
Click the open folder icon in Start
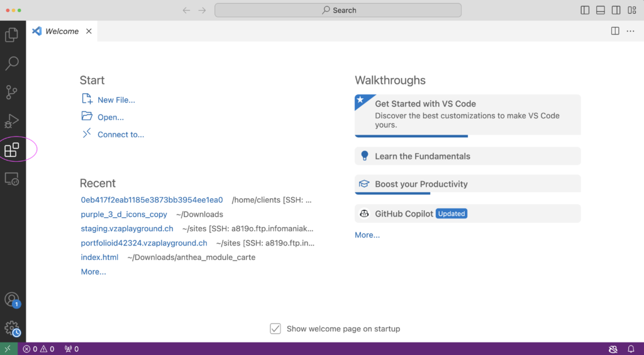click(x=87, y=116)
